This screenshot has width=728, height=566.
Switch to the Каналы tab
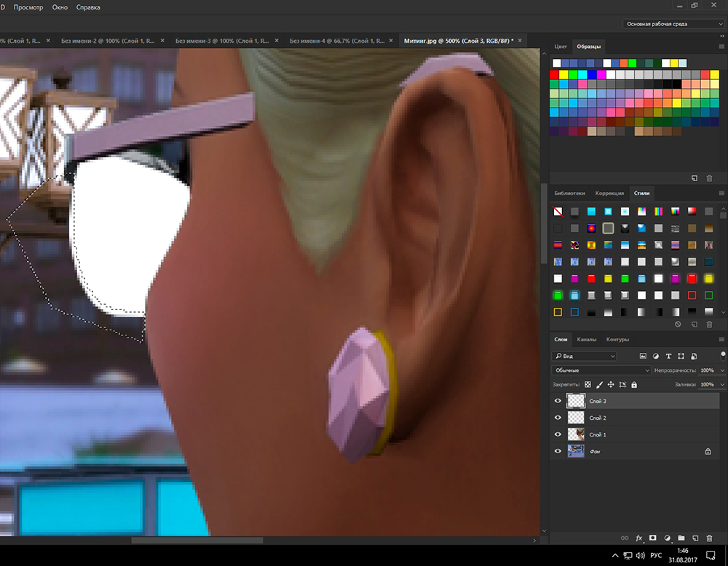(586, 339)
